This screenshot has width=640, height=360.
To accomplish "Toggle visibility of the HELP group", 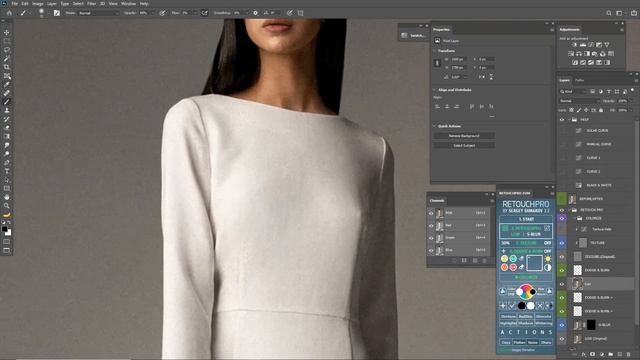I will pyautogui.click(x=562, y=120).
